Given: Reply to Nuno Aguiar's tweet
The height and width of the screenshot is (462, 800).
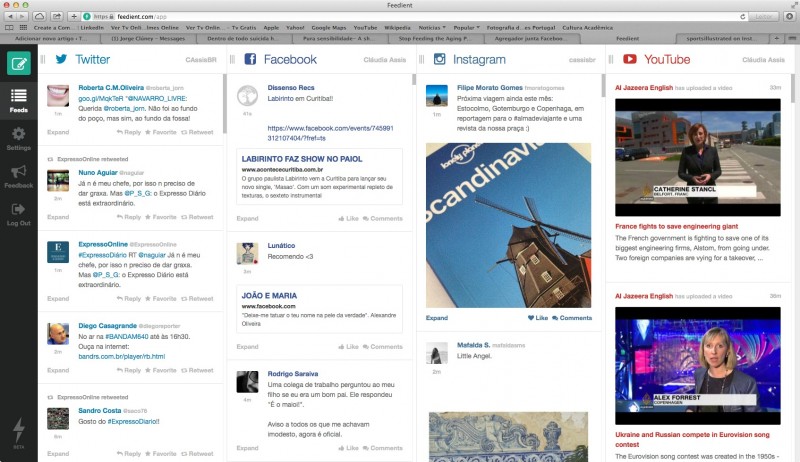Looking at the screenshot, I should tap(128, 216).
